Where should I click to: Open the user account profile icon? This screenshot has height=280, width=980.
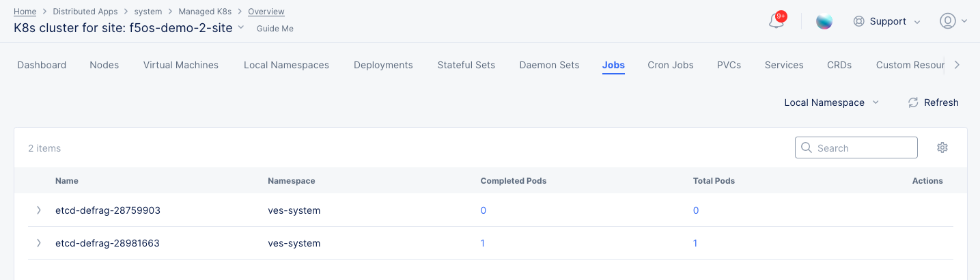pos(947,21)
